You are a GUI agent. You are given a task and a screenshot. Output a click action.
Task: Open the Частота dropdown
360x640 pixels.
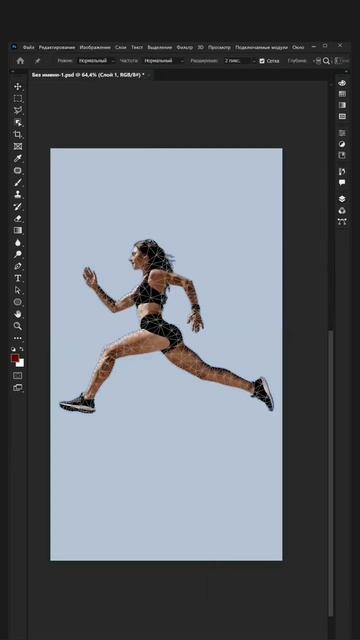point(163,61)
